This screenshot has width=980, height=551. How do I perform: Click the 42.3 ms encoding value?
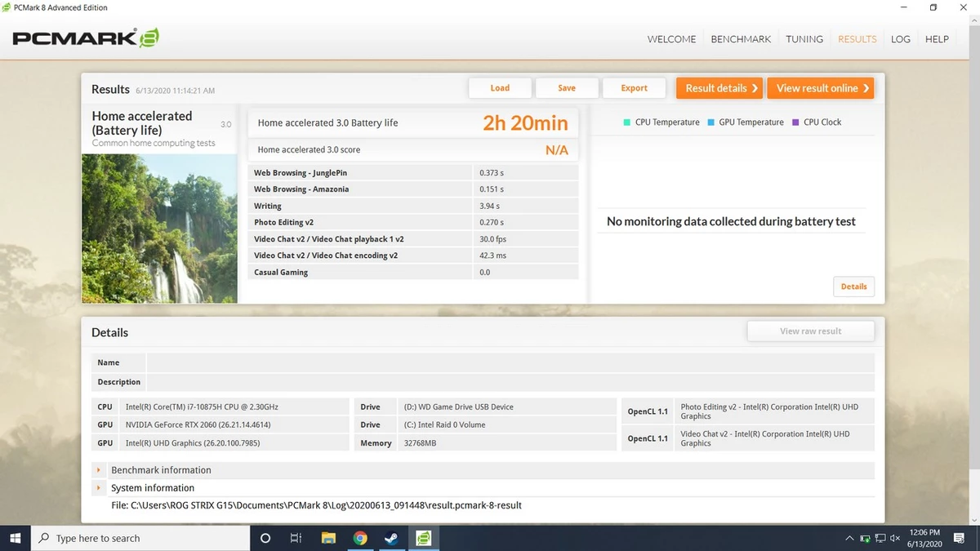(493, 256)
